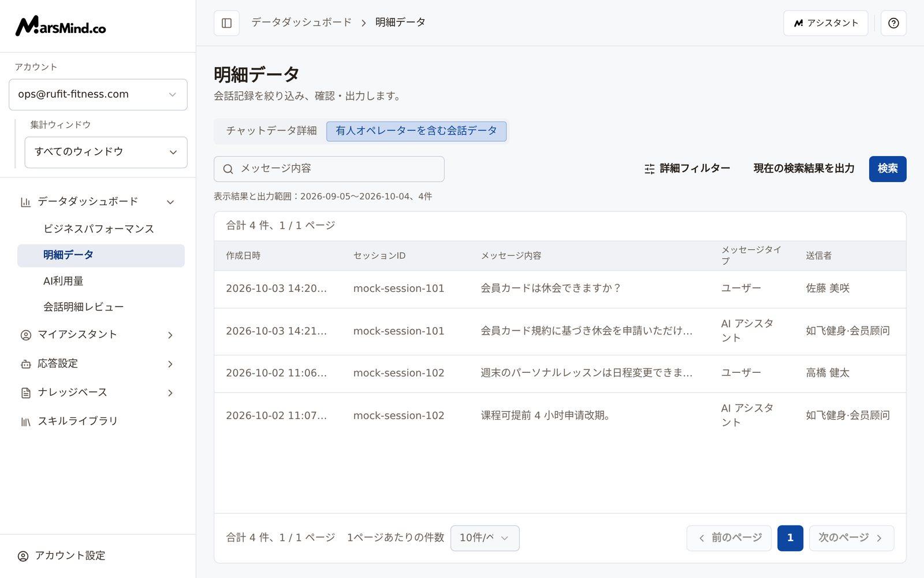
Task: Open ビジネスパフォーマンス in sidebar
Action: [99, 229]
